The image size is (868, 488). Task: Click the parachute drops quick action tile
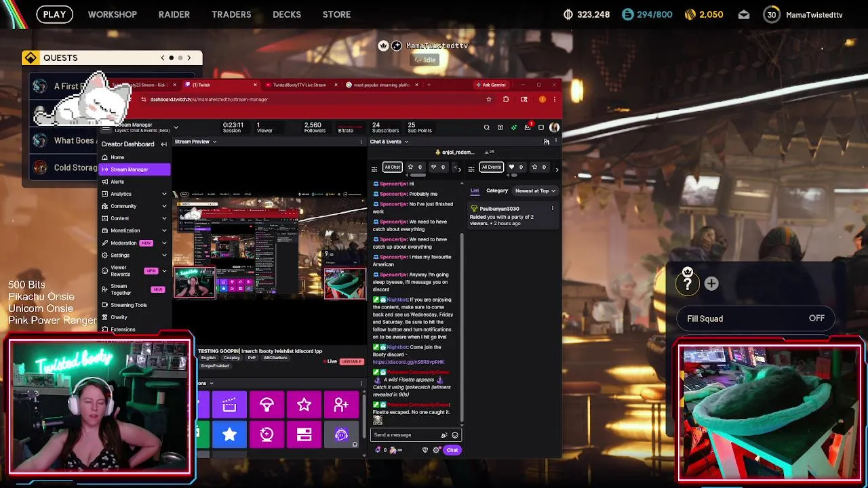[267, 405]
